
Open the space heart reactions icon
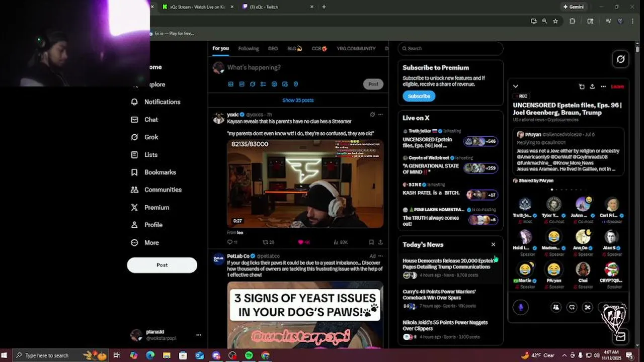pos(572,307)
